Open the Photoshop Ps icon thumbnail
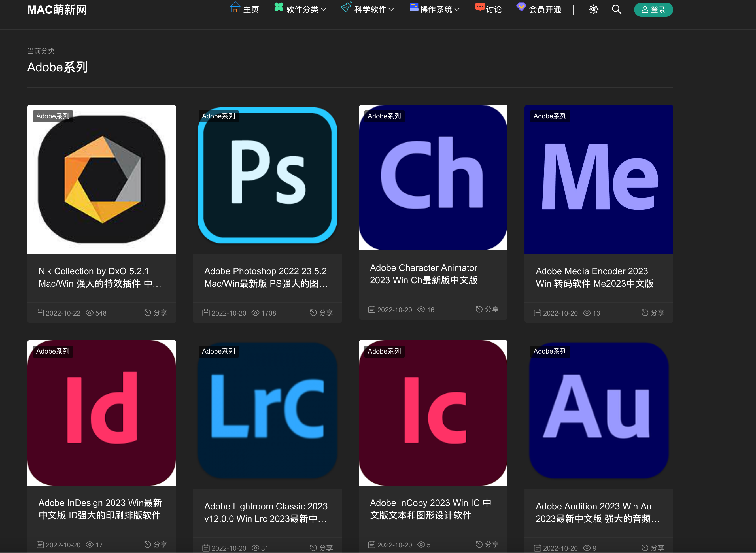 [267, 175]
